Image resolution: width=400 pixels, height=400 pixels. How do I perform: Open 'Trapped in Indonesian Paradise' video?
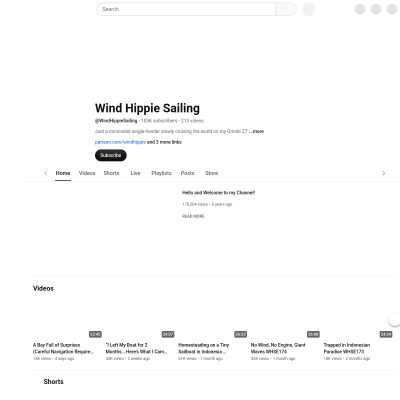point(347,348)
